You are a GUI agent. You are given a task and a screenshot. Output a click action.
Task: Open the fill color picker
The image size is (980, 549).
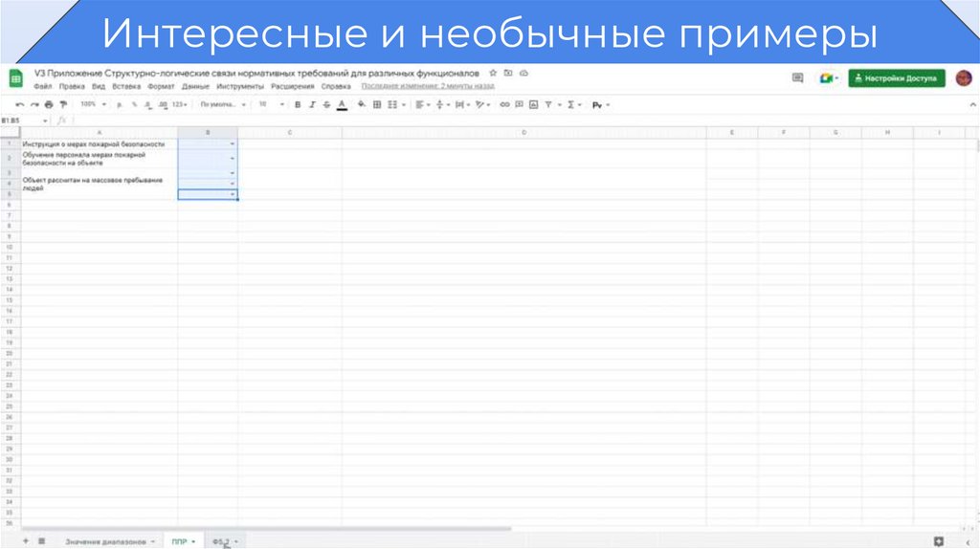[361, 105]
